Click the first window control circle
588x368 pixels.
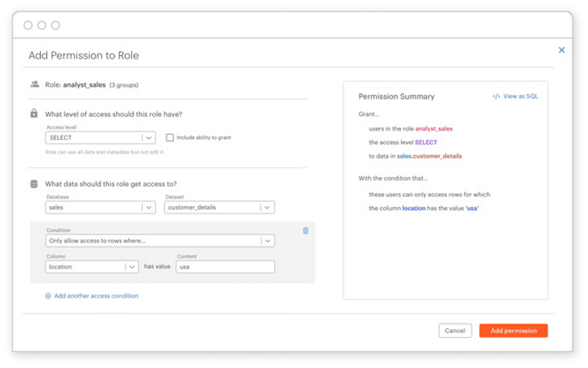point(28,25)
